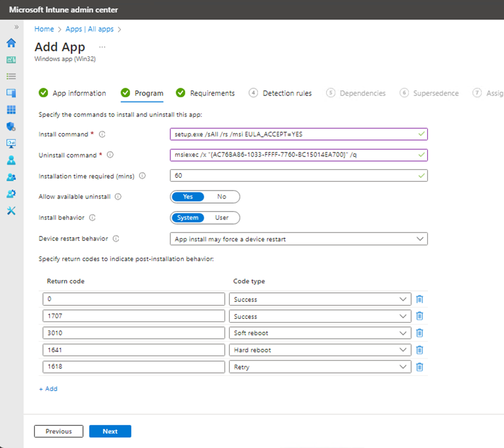The height and width of the screenshot is (448, 504).
Task: Go to App information step
Action: pos(72,93)
